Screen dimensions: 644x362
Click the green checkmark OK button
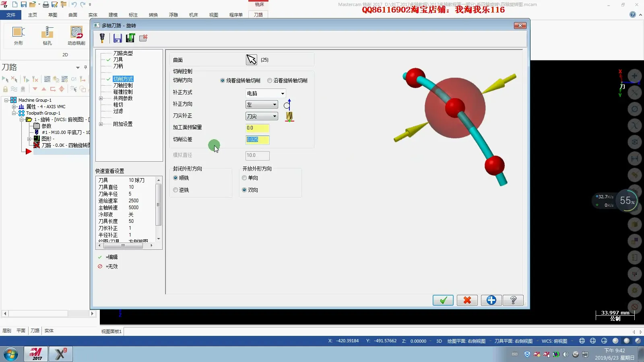[443, 300]
